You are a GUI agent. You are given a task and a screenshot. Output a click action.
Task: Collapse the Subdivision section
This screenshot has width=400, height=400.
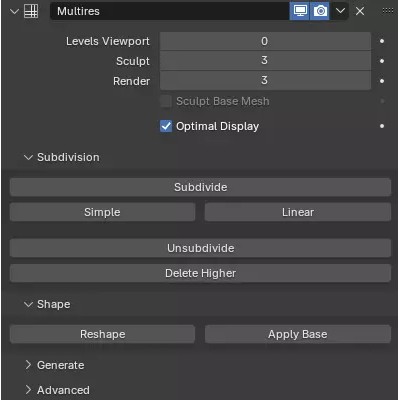[28, 157]
